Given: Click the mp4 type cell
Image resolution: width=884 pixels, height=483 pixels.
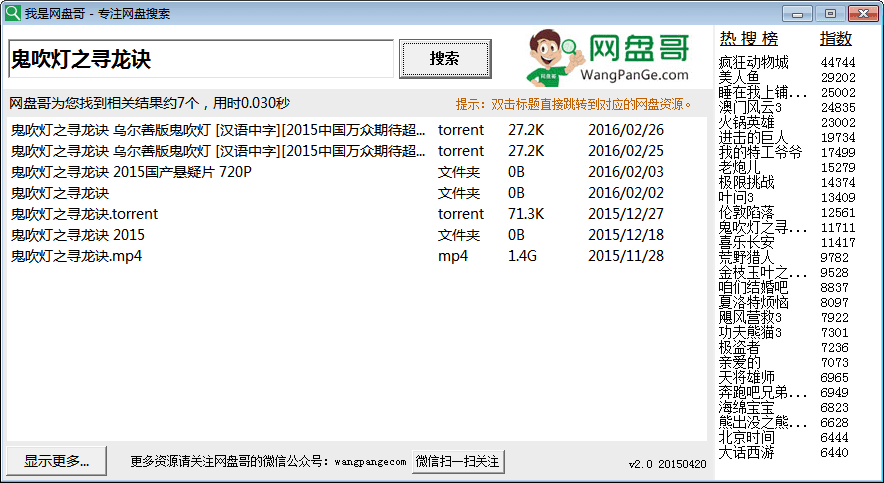Looking at the screenshot, I should click(453, 256).
